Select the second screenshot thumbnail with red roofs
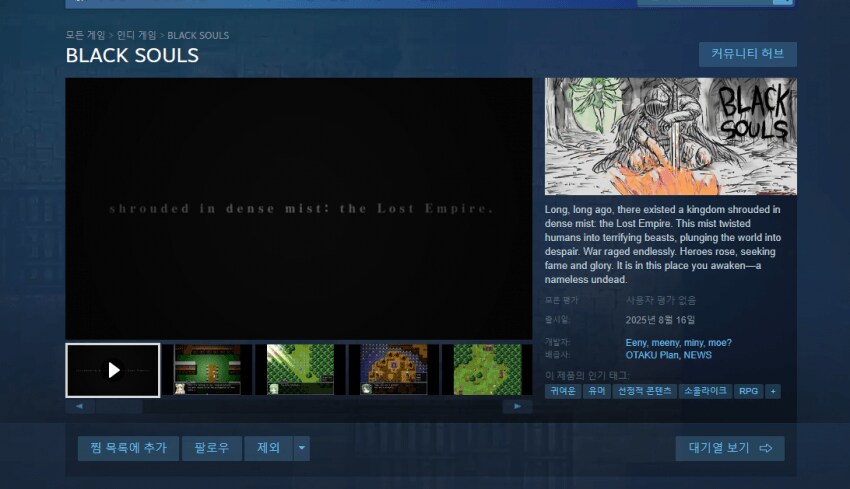The height and width of the screenshot is (489, 850). (207, 370)
